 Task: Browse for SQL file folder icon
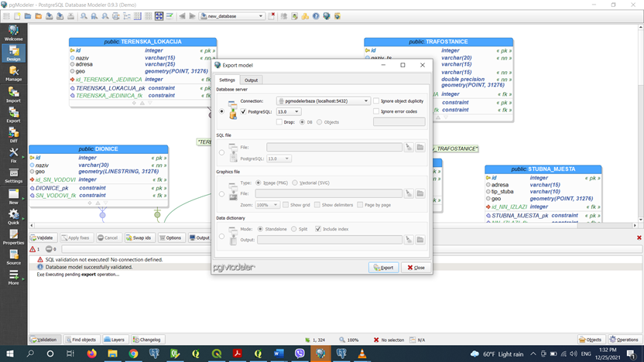point(420,147)
